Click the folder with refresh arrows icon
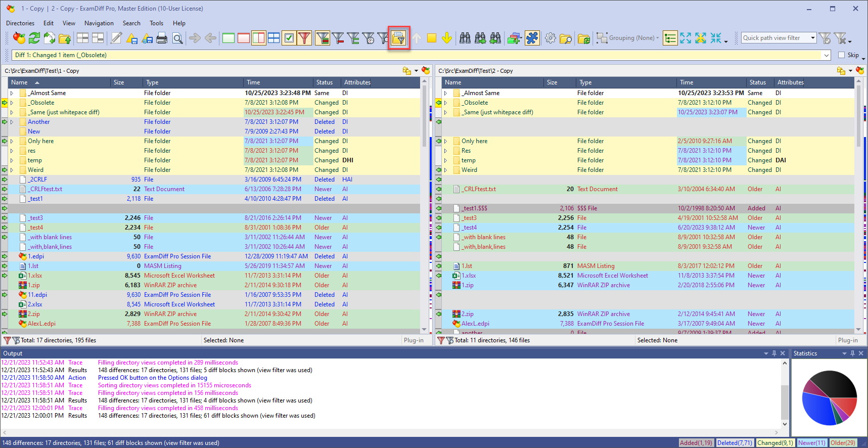Viewport: 868px width, 448px height. click(584, 38)
